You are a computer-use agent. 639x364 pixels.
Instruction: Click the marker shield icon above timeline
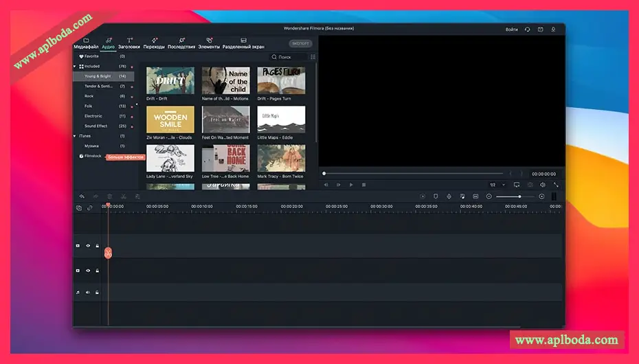tap(435, 196)
